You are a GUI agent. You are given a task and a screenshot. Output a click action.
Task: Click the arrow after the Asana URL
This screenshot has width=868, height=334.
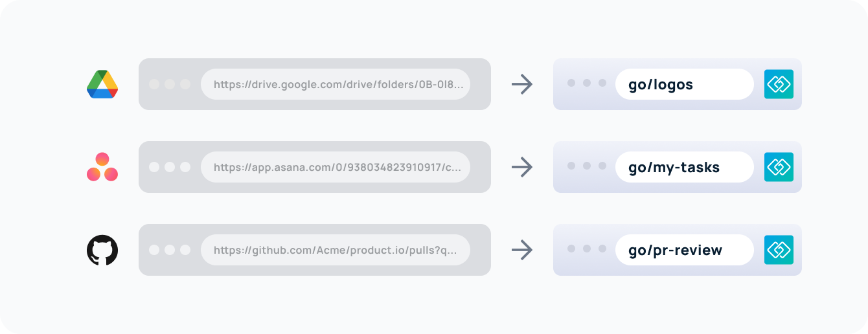pyautogui.click(x=522, y=167)
